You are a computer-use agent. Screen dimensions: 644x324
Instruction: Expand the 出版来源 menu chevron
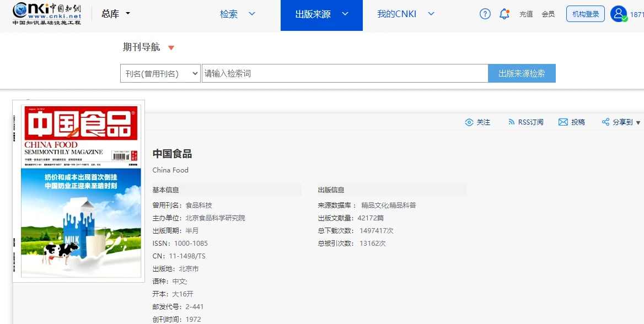[345, 14]
